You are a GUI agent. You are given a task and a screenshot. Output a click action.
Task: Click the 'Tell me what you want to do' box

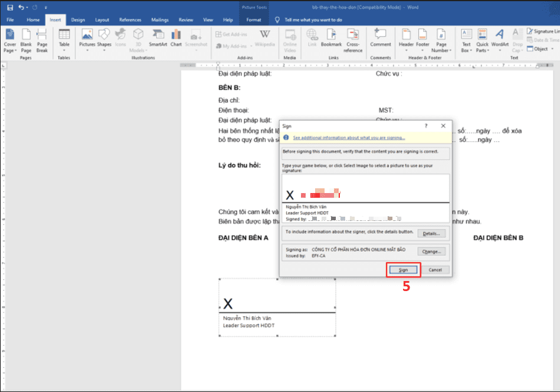[313, 20]
